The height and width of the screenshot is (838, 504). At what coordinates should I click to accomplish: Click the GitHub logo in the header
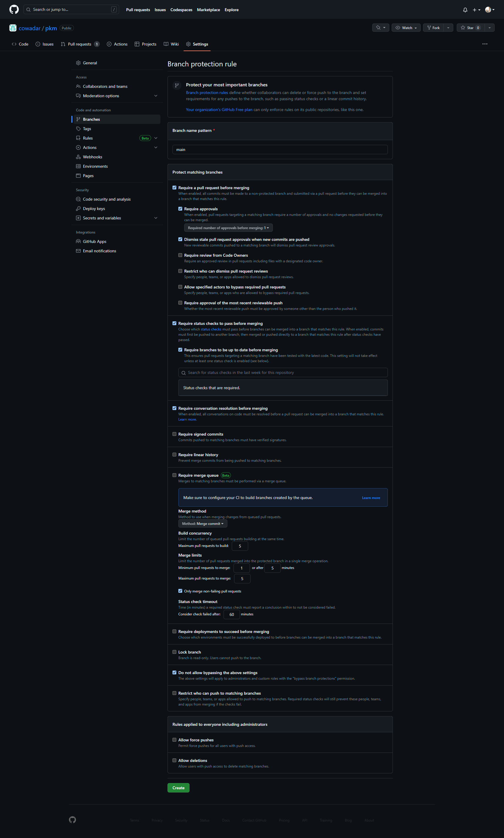pyautogui.click(x=14, y=9)
